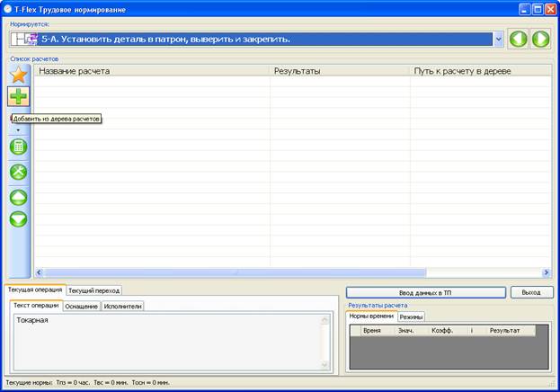
Task: Expand the operation selection combo box arrow
Action: pyautogui.click(x=498, y=39)
